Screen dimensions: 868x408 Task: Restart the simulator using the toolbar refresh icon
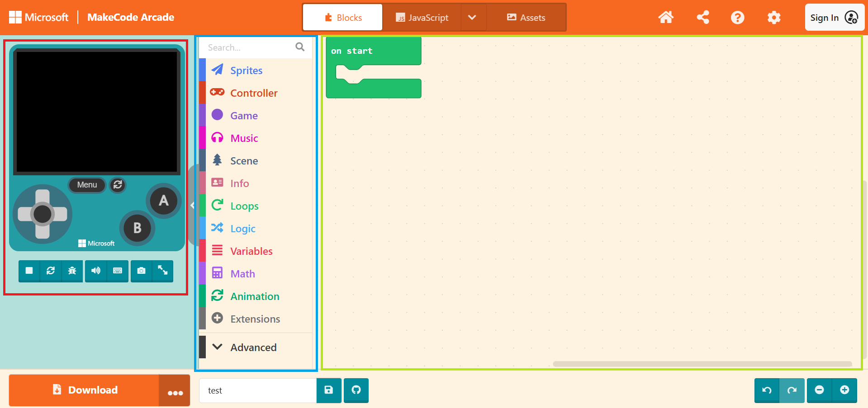(51, 271)
